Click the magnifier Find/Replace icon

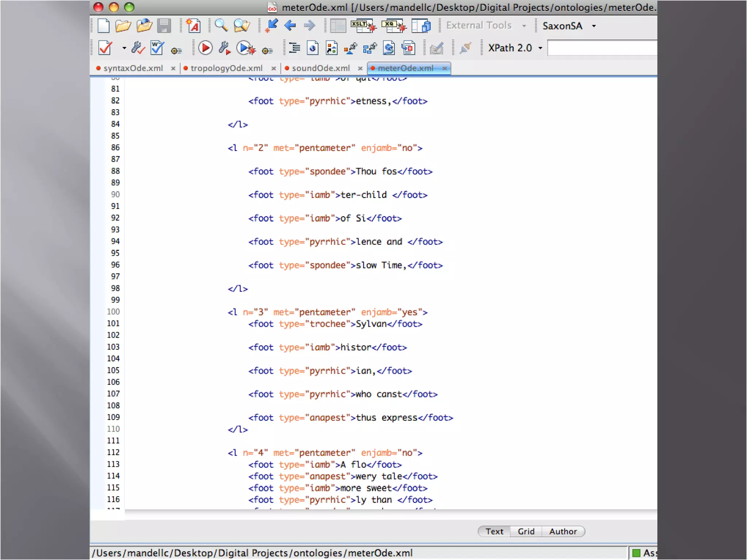coord(221,26)
